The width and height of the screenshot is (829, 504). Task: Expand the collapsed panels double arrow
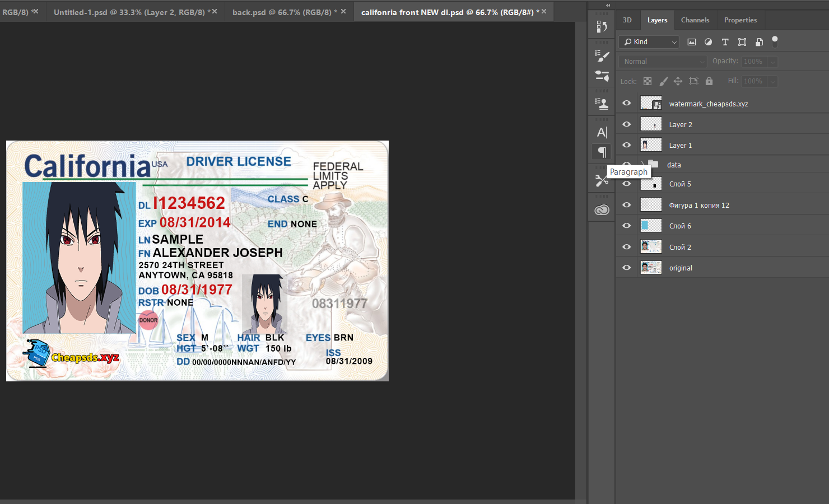pos(608,5)
